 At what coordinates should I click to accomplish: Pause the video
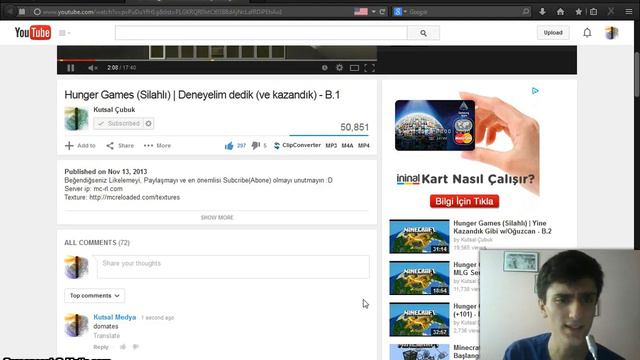point(71,68)
